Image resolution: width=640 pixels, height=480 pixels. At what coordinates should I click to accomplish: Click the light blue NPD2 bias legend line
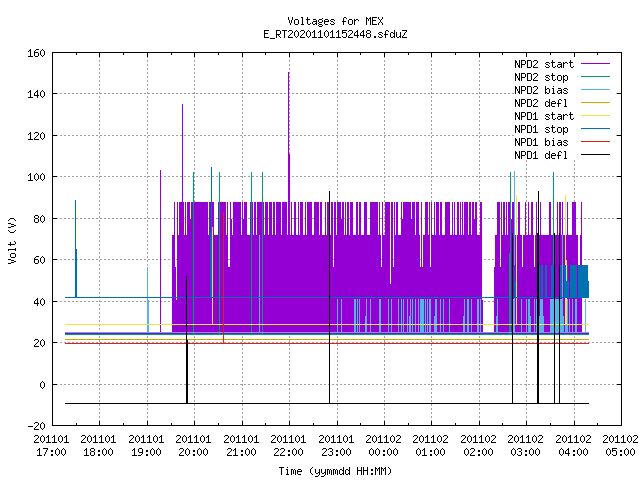(x=595, y=89)
